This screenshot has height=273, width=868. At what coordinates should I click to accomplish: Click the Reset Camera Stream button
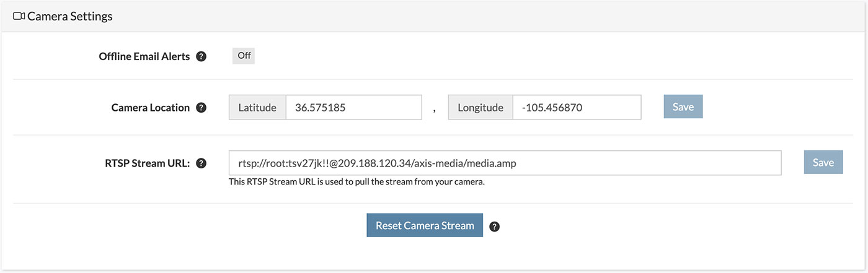pyautogui.click(x=425, y=225)
